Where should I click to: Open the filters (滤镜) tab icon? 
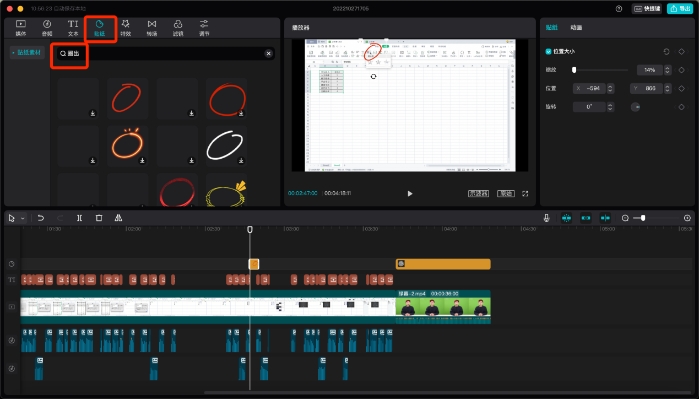point(178,28)
